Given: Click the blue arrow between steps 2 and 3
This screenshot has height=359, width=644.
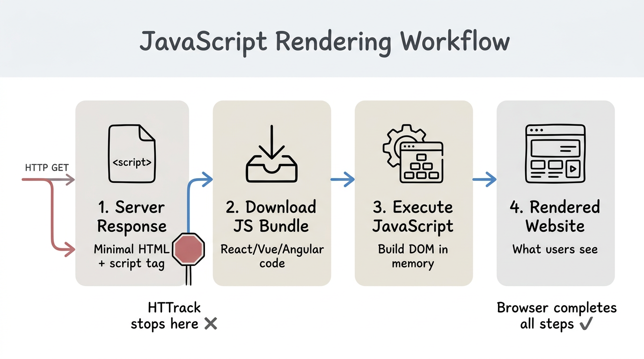Looking at the screenshot, I should (342, 179).
